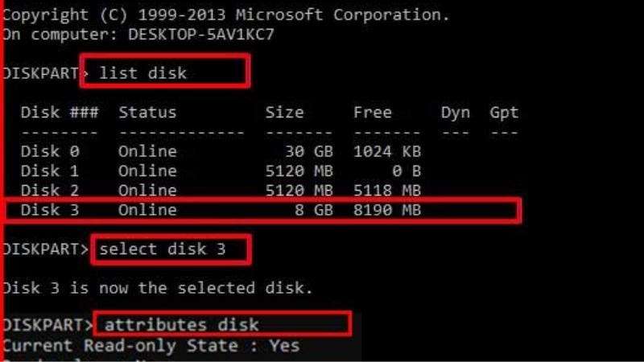Image resolution: width=644 pixels, height=362 pixels.
Task: Click the '5118 MB' free value
Action: pos(387,190)
